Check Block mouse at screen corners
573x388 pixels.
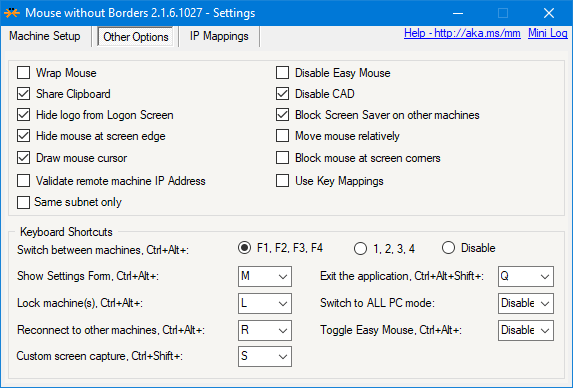tap(282, 158)
